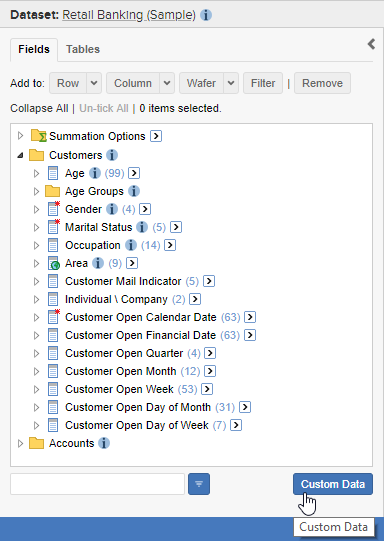Open the arrow box next to Marital Status (5)
Screen dimensions: 384x541
coord(176,227)
